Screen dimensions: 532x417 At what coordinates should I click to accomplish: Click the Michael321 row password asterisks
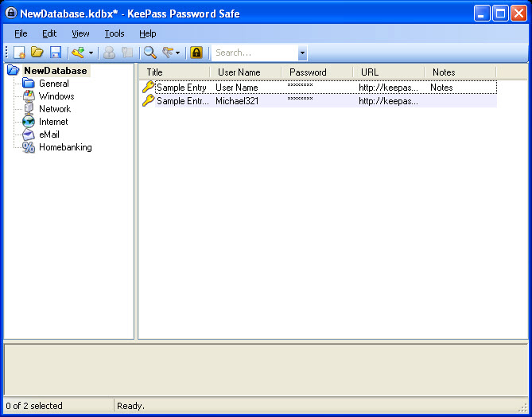click(x=300, y=99)
